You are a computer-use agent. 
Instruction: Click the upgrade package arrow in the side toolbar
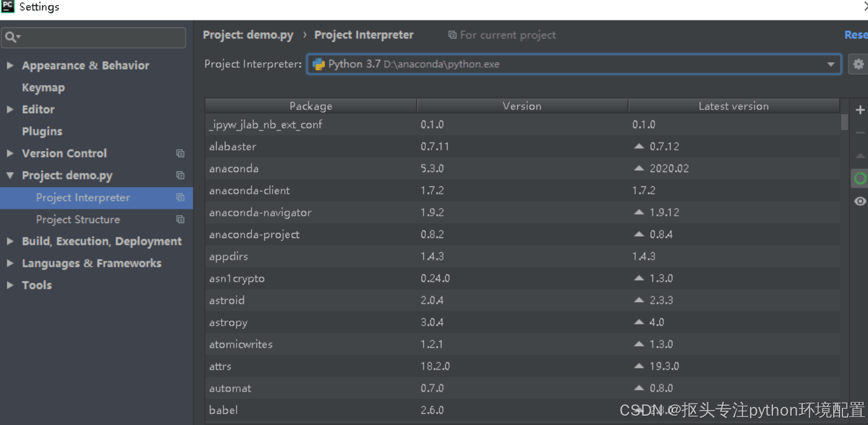pyautogui.click(x=860, y=155)
